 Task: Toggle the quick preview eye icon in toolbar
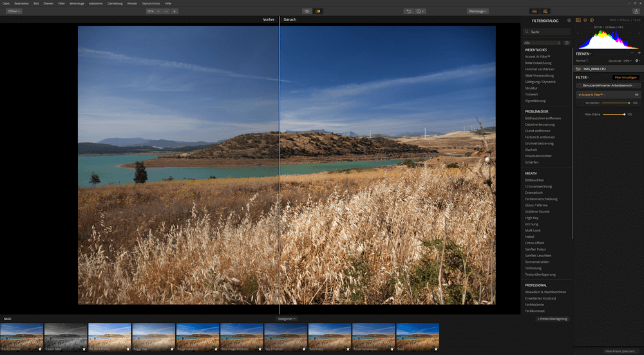pyautogui.click(x=307, y=11)
